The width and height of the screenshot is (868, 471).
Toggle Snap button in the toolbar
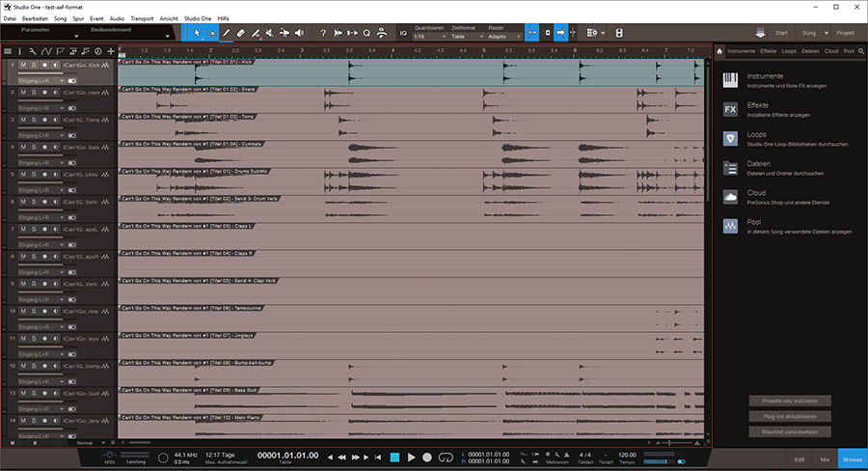pos(532,33)
